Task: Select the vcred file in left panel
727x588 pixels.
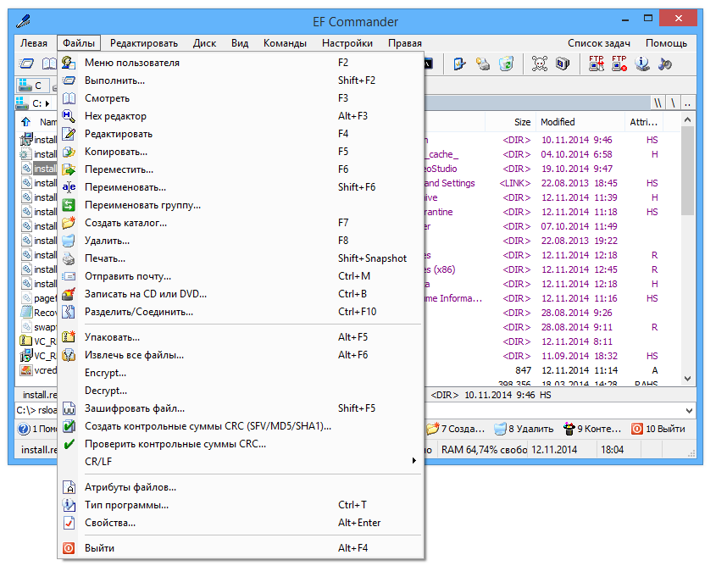Action: point(38,370)
